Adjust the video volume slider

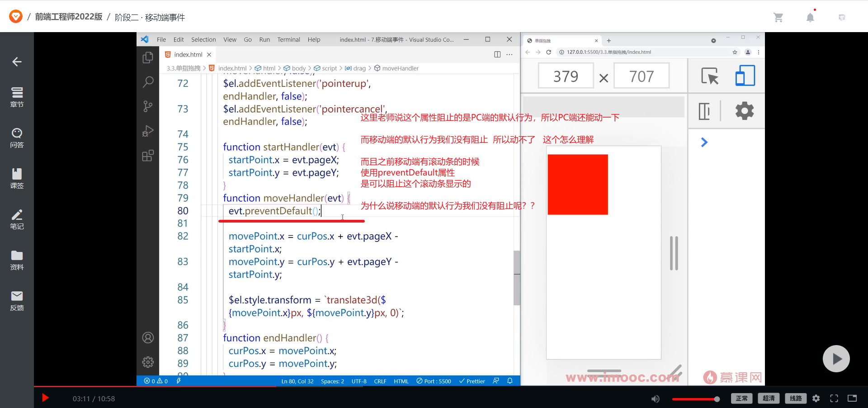[x=696, y=399]
